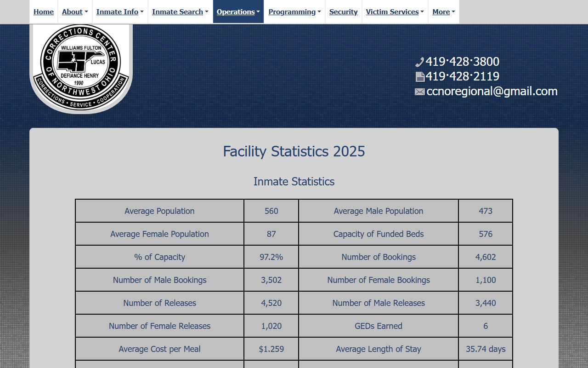Select the 4,602 bookings value
This screenshot has height=368, width=588.
click(486, 257)
